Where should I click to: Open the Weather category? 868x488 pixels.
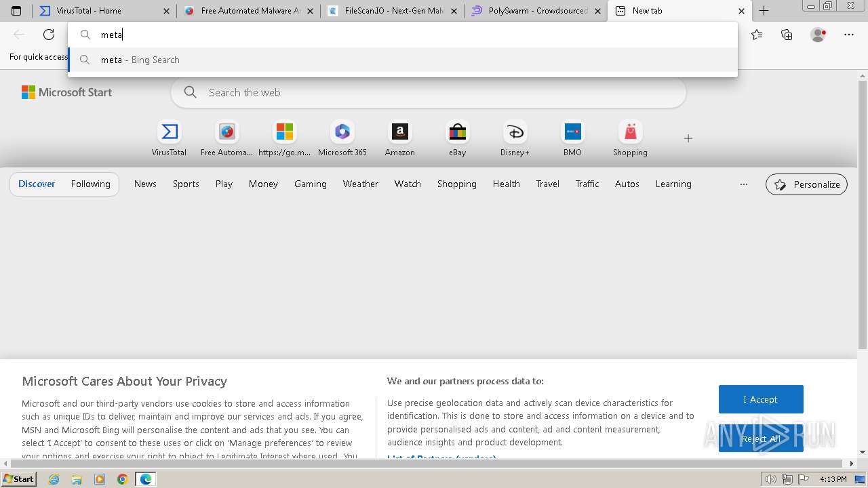pos(361,184)
